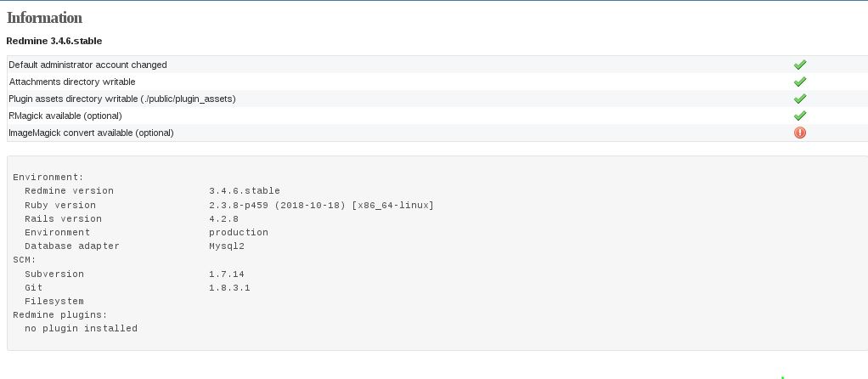Click the Subversion version 1.7.14
Screen dimensions: 868x379
pos(227,274)
